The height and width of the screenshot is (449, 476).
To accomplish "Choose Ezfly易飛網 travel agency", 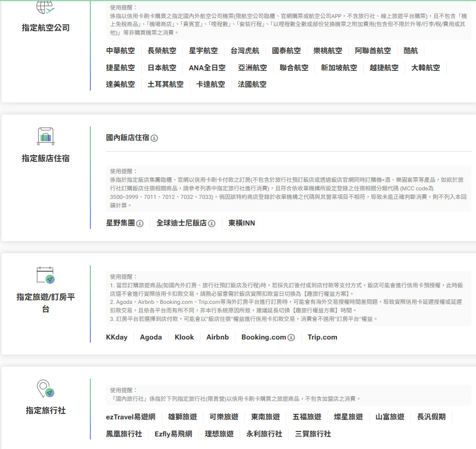I will pos(173,434).
